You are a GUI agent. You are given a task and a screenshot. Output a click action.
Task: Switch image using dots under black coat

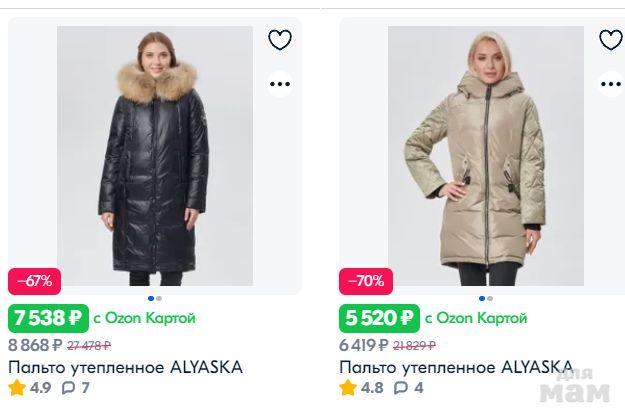click(155, 298)
